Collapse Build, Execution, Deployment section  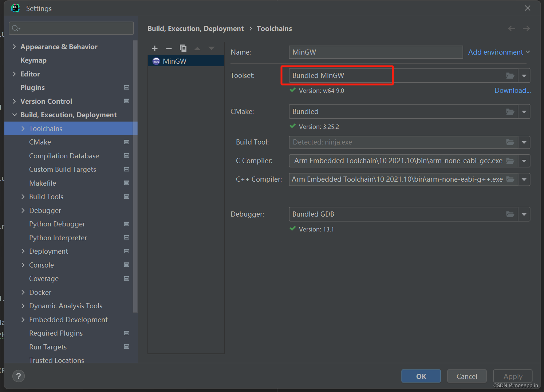point(14,115)
